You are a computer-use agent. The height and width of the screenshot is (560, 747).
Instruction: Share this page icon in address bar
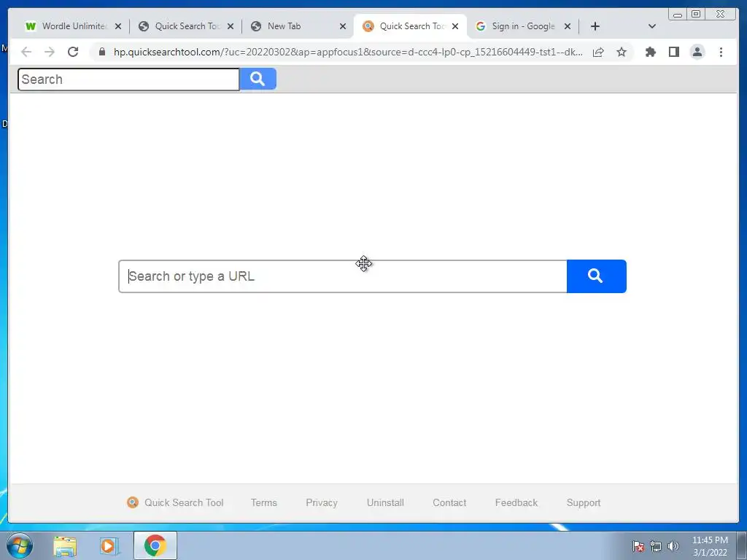[x=598, y=52]
